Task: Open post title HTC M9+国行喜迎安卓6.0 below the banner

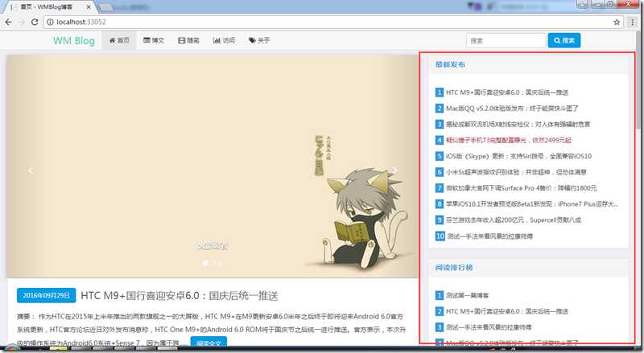Action: point(180,296)
